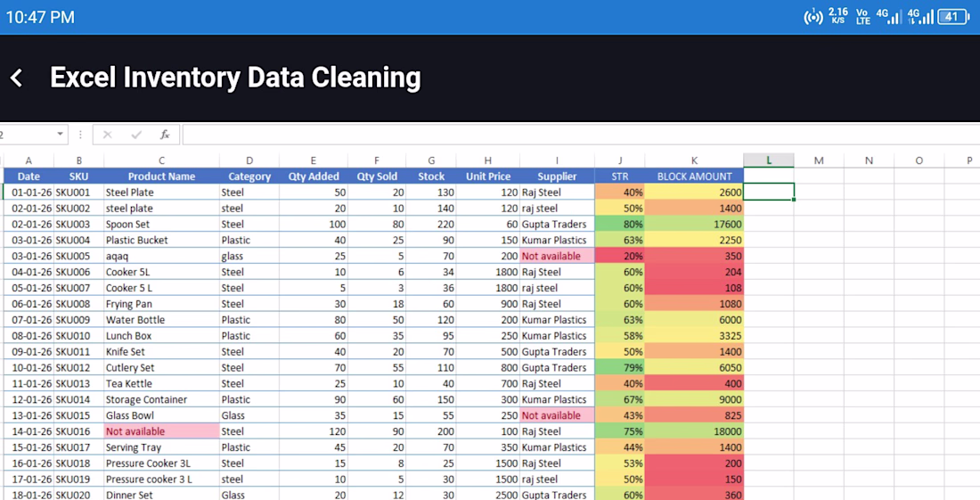
Task: Tap the 10:47 PM clock
Action: 40,17
